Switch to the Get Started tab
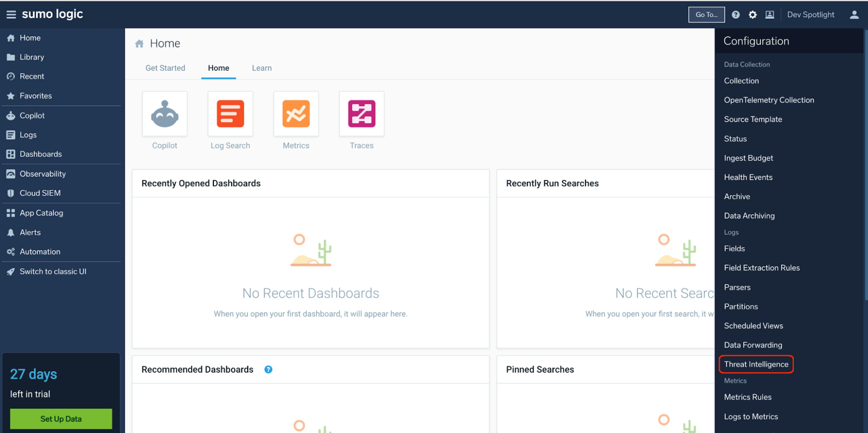The height and width of the screenshot is (433, 868). pyautogui.click(x=165, y=68)
